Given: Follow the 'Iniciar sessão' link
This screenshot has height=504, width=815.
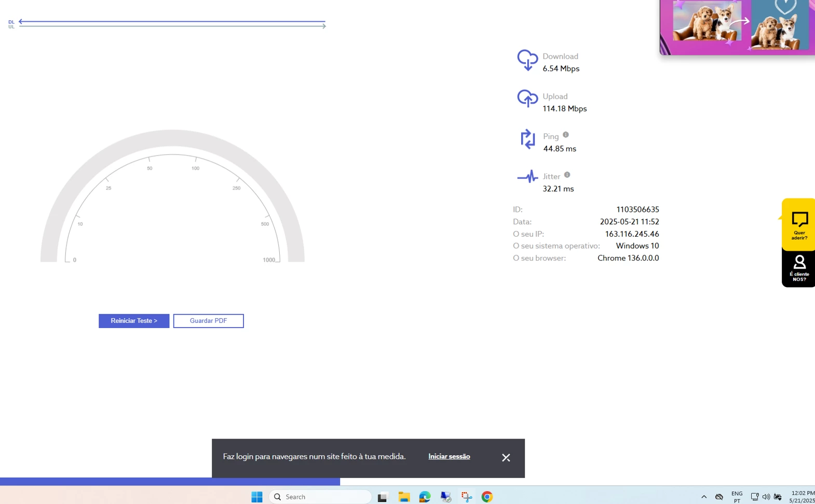Looking at the screenshot, I should pyautogui.click(x=449, y=457).
